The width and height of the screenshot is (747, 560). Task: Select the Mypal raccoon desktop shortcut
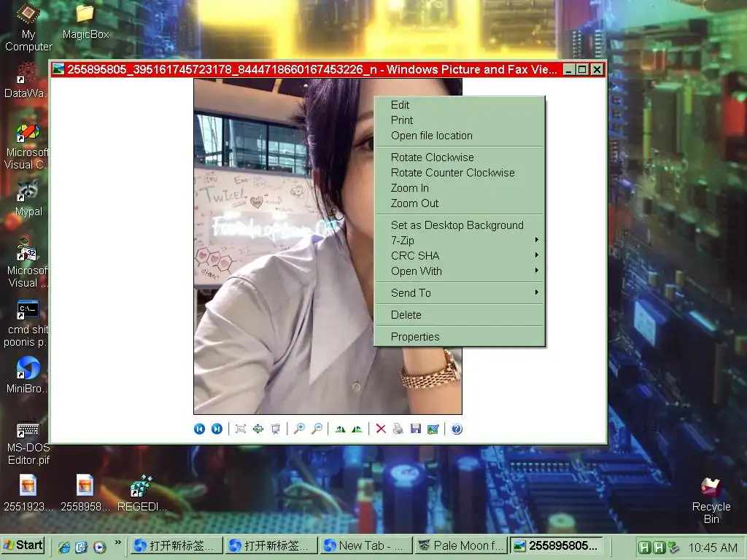tap(28, 199)
